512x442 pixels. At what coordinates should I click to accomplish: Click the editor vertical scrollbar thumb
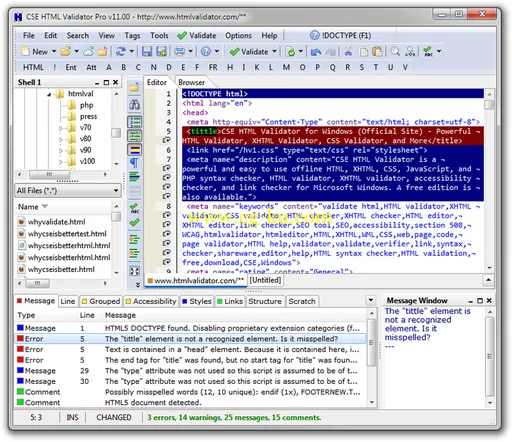tap(489, 105)
